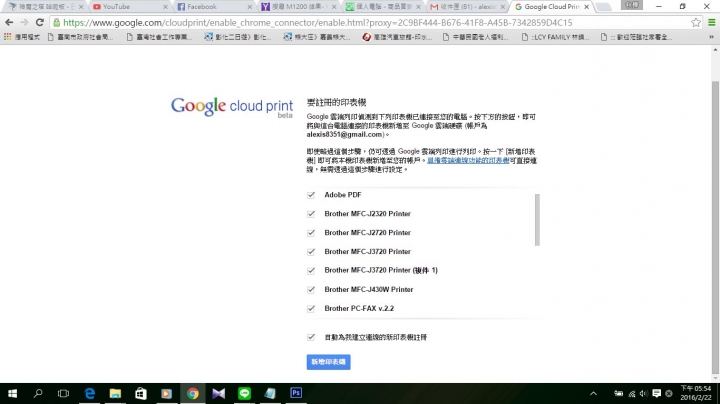Open the apps shortcut in bookmarks bar

tap(22, 37)
